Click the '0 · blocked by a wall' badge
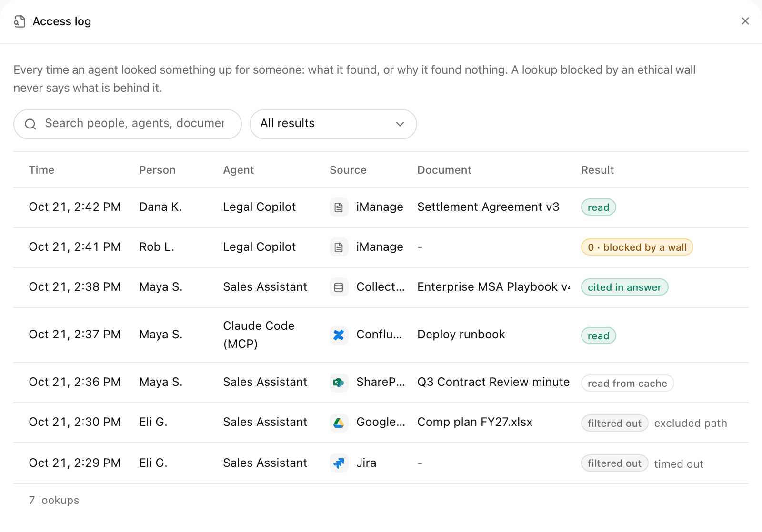The width and height of the screenshot is (762, 532). (x=637, y=247)
